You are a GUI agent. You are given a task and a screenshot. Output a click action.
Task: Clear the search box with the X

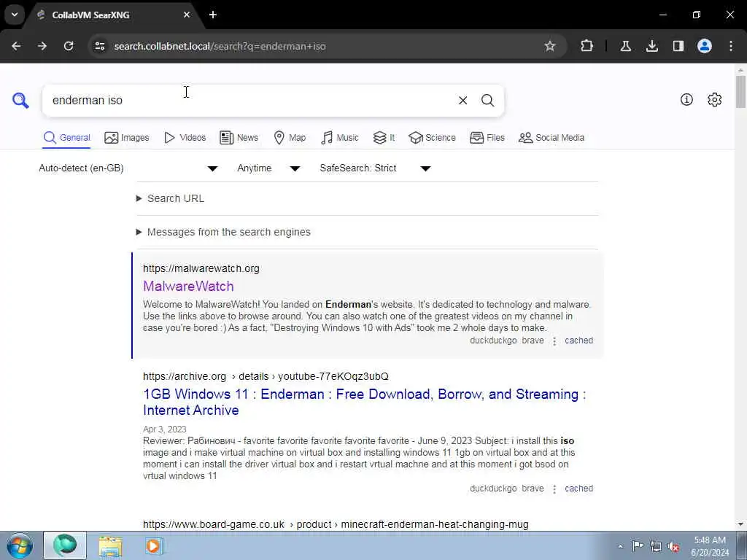[462, 101]
